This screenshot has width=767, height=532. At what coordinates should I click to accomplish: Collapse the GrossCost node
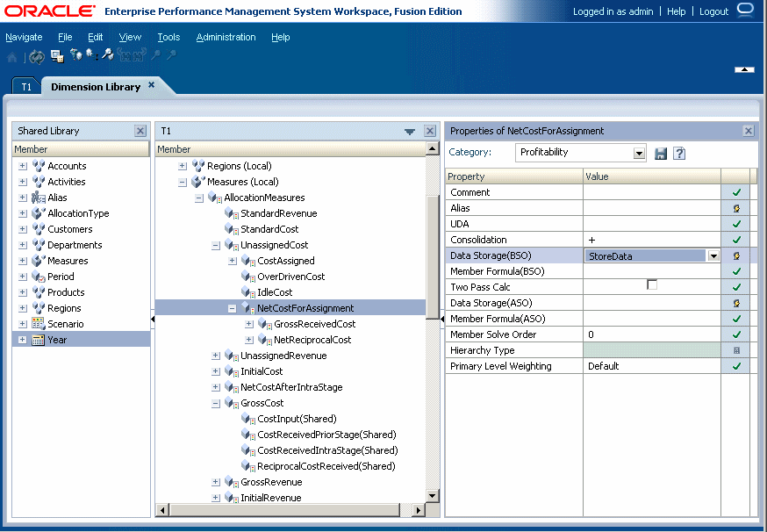pos(216,403)
